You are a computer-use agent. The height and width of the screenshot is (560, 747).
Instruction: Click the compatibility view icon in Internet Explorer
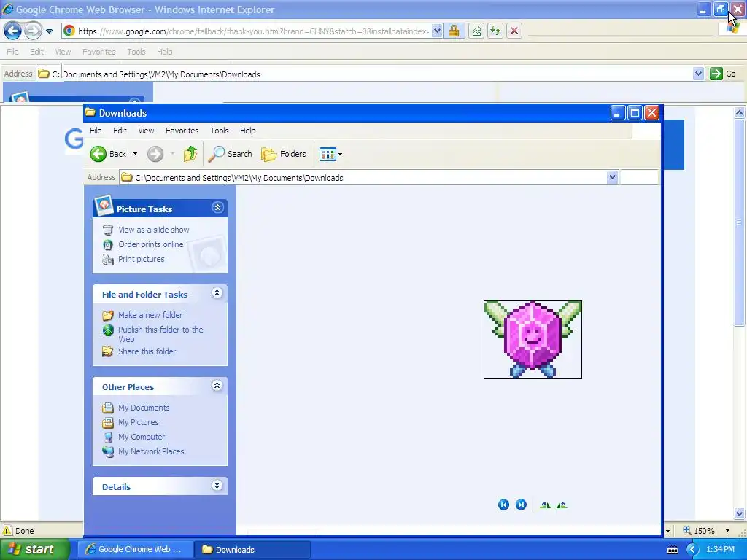click(476, 31)
